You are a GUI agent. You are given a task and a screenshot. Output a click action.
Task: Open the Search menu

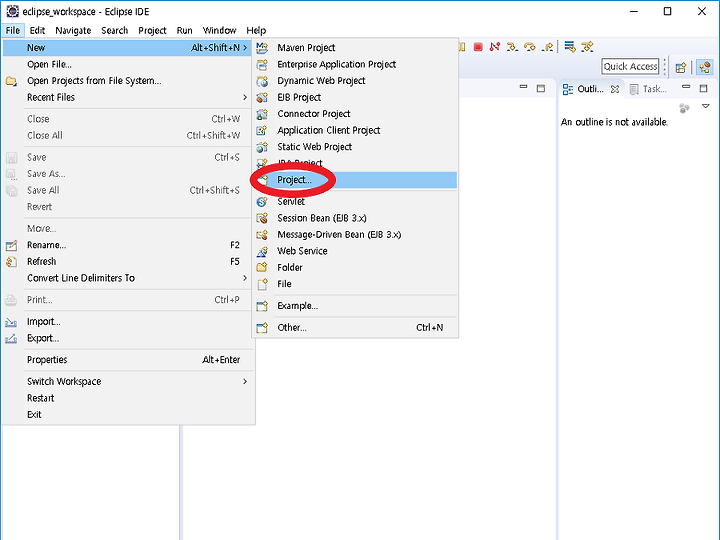(114, 30)
